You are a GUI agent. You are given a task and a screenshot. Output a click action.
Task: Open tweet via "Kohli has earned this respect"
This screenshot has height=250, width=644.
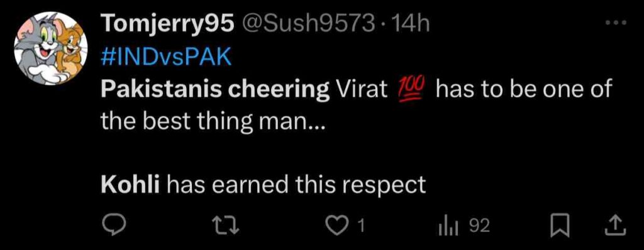click(x=264, y=187)
